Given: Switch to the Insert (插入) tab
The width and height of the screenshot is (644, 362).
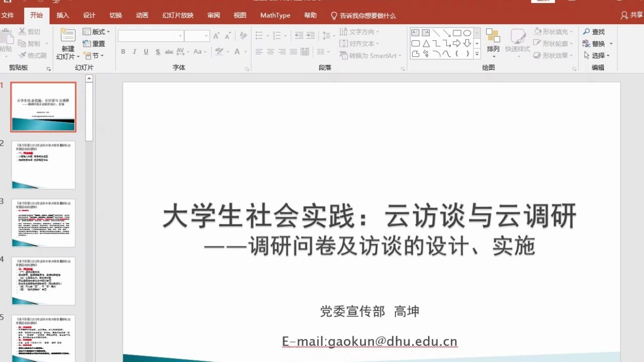Looking at the screenshot, I should click(x=63, y=16).
